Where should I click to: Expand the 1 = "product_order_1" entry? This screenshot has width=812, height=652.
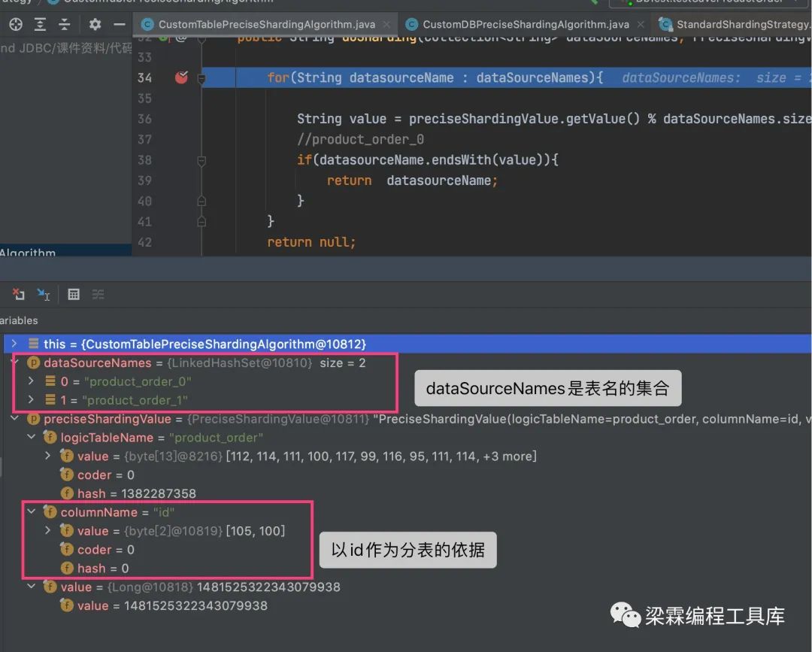(31, 399)
